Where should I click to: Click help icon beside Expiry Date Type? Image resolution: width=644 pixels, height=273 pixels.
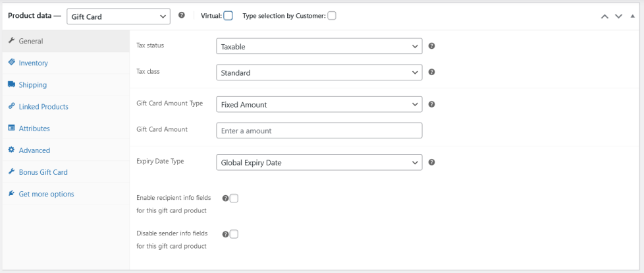432,162
